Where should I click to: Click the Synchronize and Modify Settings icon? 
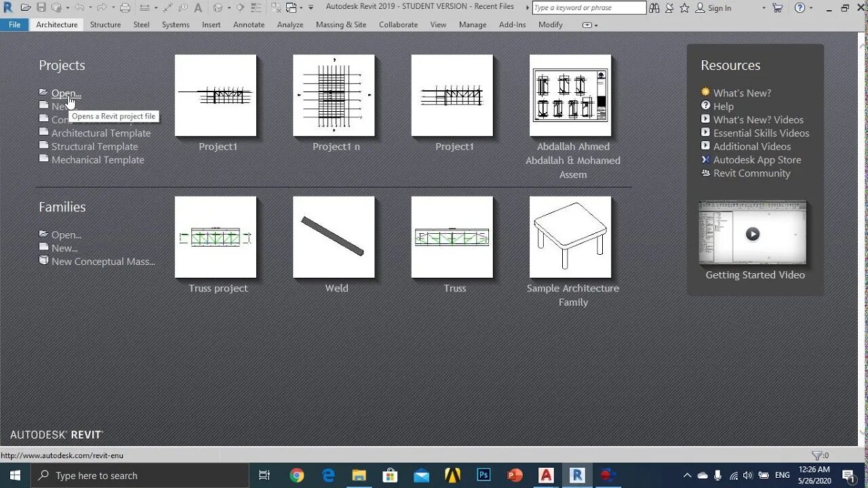pyautogui.click(x=56, y=7)
